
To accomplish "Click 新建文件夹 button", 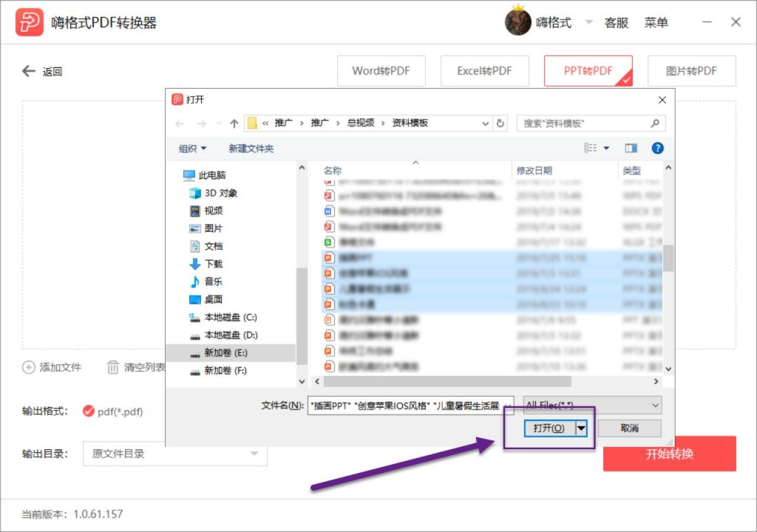I will pos(251,149).
